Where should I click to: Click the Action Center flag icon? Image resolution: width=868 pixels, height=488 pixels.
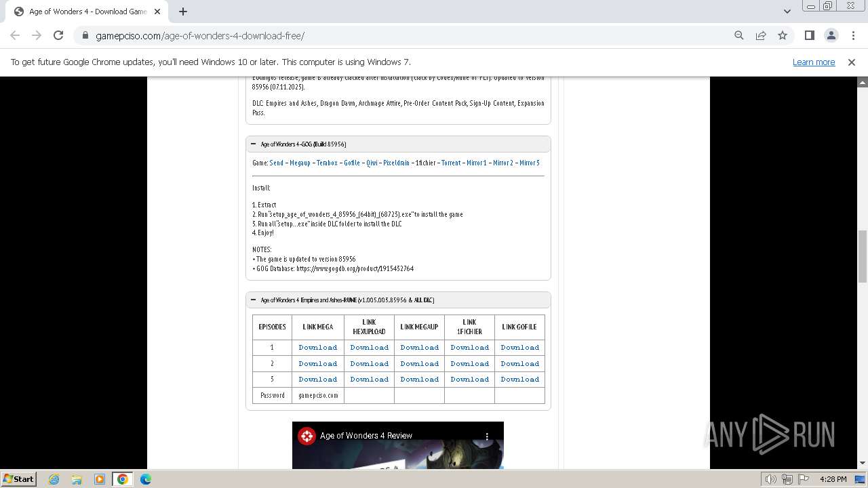[x=803, y=479]
